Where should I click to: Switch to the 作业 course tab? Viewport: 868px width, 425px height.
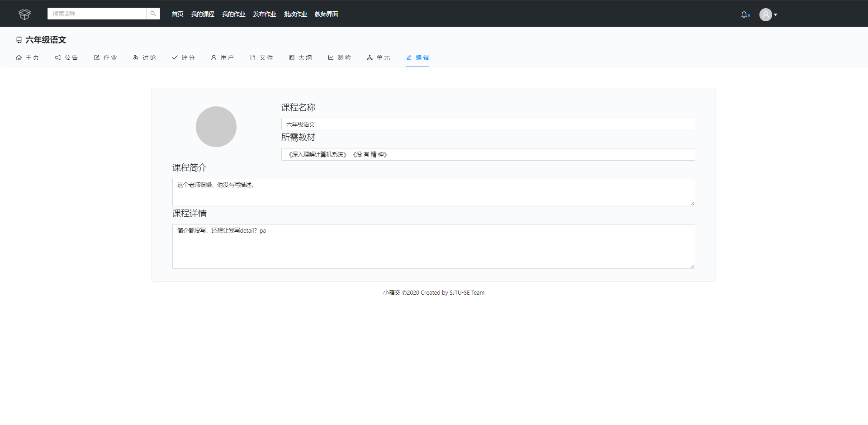click(x=105, y=57)
